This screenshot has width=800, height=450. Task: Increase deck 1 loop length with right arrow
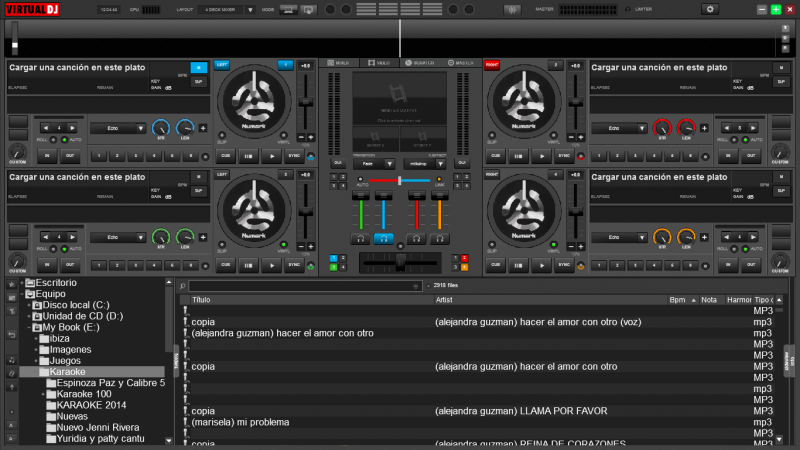coord(72,128)
